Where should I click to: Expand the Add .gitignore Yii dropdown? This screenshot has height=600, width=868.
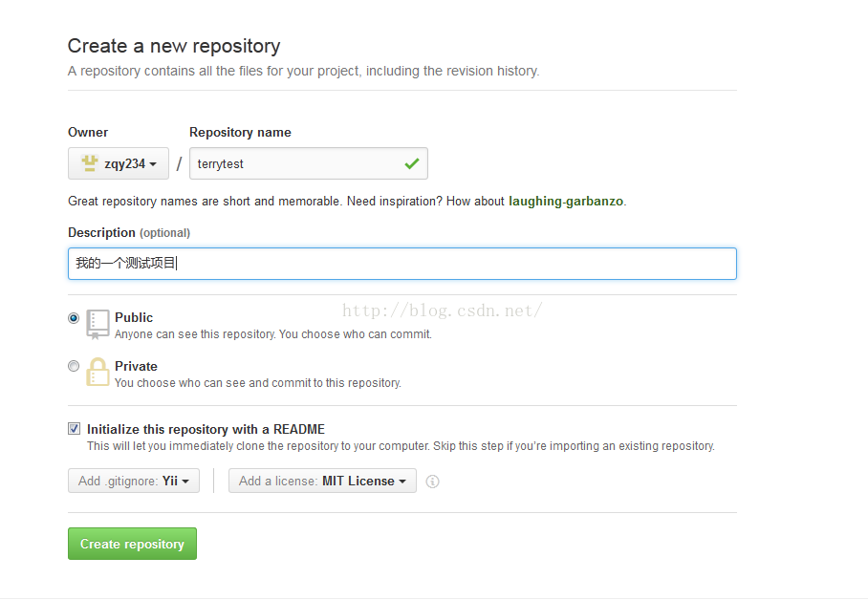(x=134, y=481)
